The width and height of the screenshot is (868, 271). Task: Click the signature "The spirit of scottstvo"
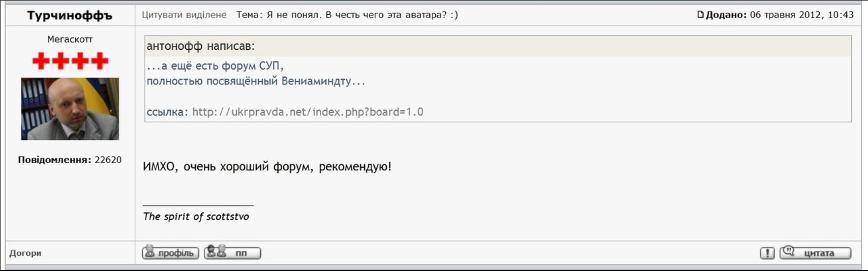coord(196,217)
